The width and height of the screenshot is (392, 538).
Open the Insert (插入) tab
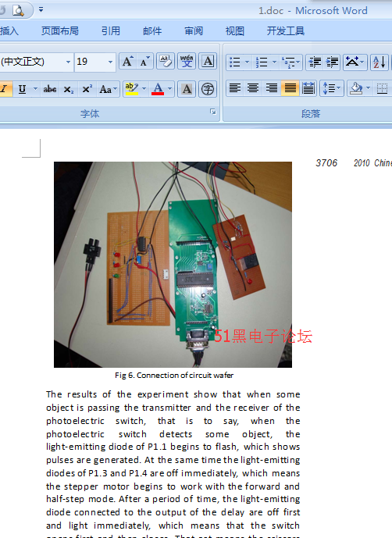[x=9, y=31]
